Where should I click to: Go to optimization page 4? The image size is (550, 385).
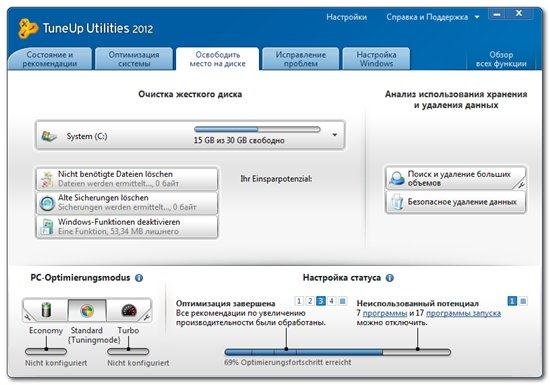coord(332,301)
